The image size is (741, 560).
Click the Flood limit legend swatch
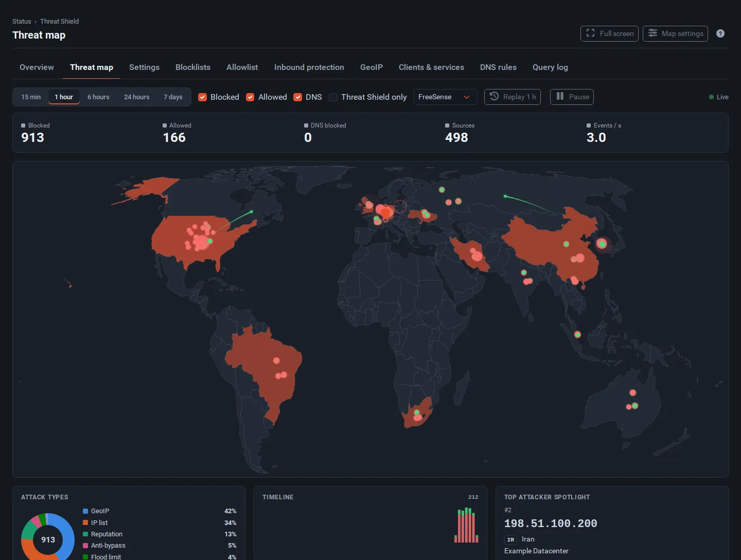(x=85, y=557)
